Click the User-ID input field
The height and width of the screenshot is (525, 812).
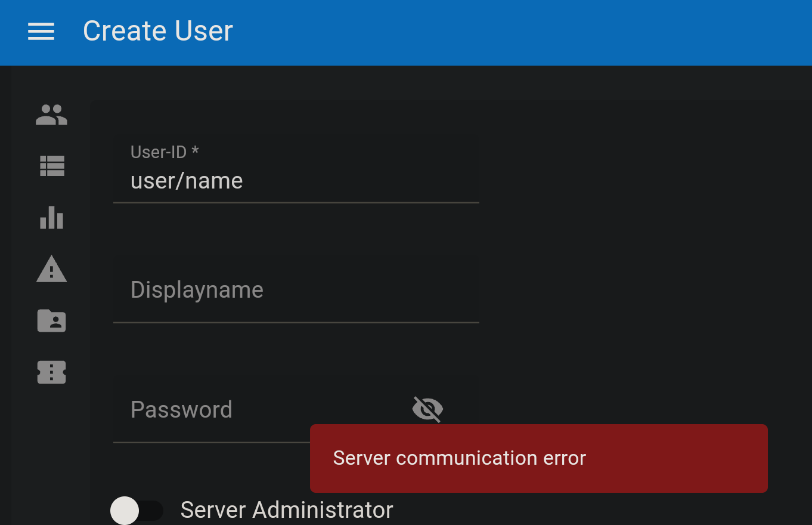268,179
